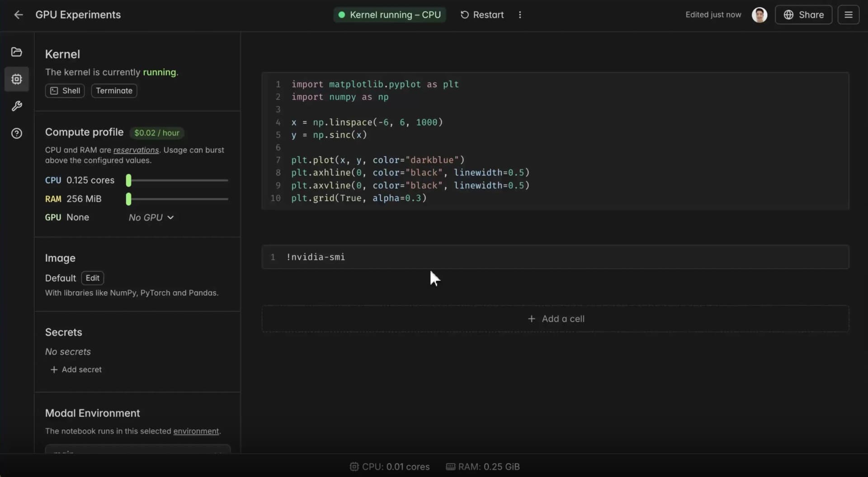
Task: Click the RAM slider handle
Action: coord(129,199)
